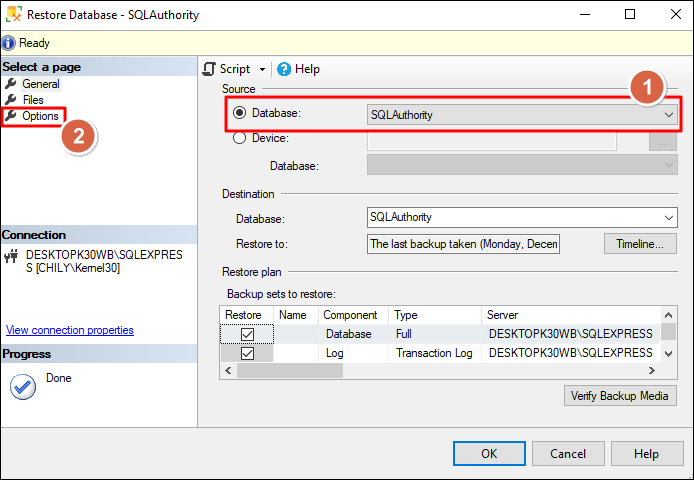Click the backup sets scroll right arrow

pyautogui.click(x=652, y=371)
